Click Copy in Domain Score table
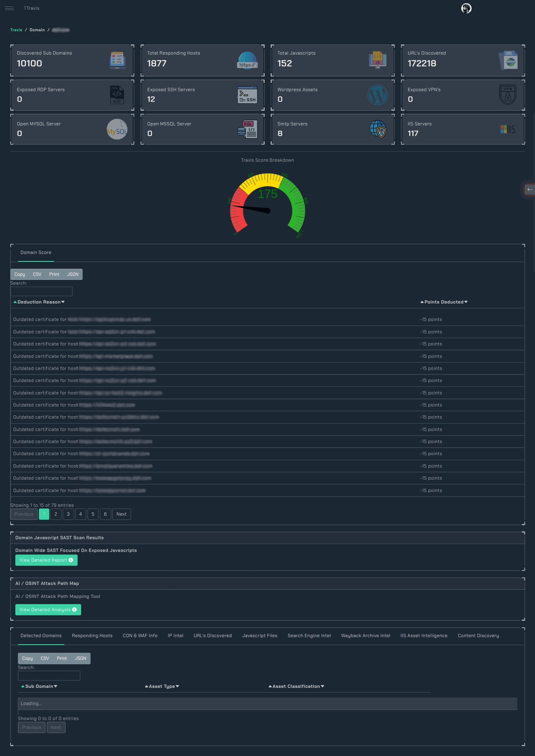Screen dimensions: 535x756 pyautogui.click(x=20, y=274)
